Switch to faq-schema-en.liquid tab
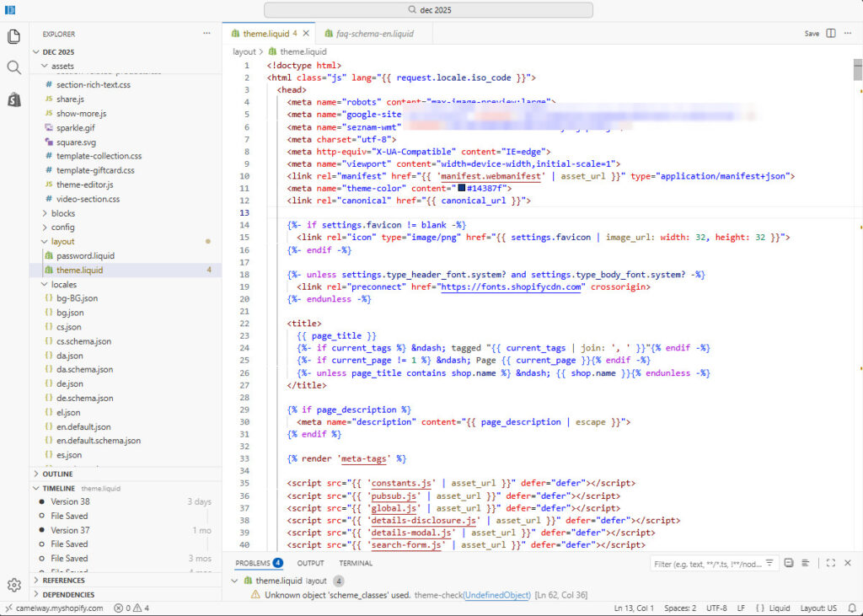The height and width of the screenshot is (616, 863). [374, 34]
